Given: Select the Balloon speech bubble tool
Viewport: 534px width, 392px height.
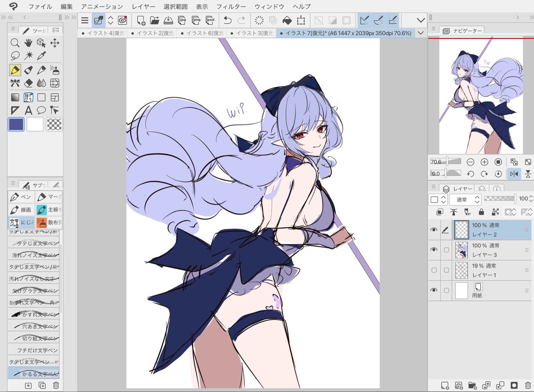Looking at the screenshot, I should [41, 111].
